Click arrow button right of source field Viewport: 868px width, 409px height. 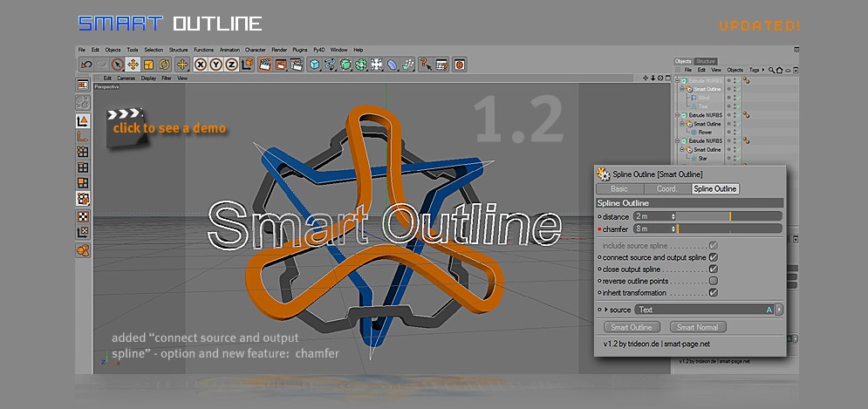(779, 310)
